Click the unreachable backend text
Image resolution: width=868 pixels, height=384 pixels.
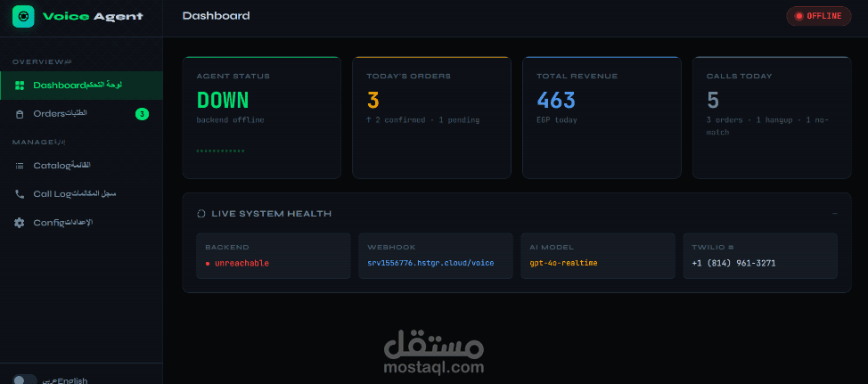point(242,264)
